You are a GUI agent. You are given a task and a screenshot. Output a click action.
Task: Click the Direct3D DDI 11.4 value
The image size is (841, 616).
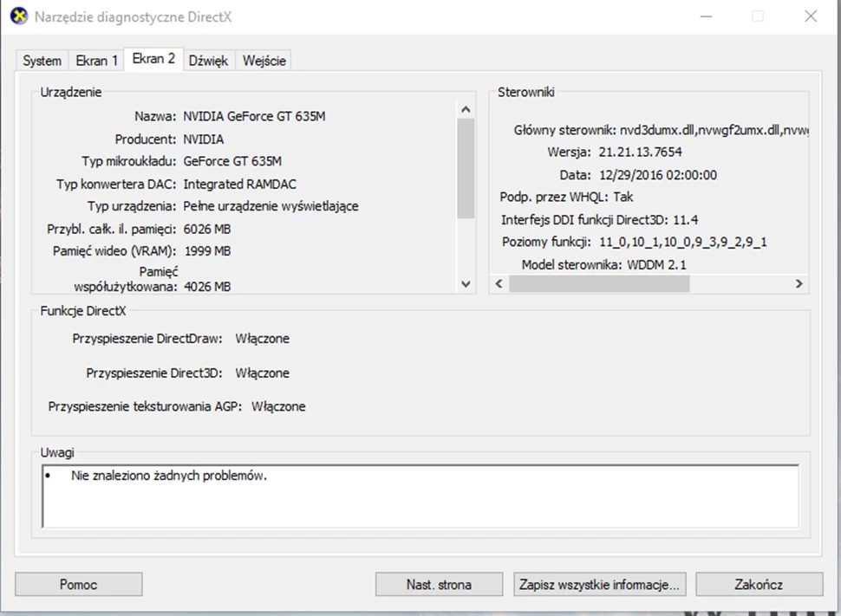coord(686,220)
